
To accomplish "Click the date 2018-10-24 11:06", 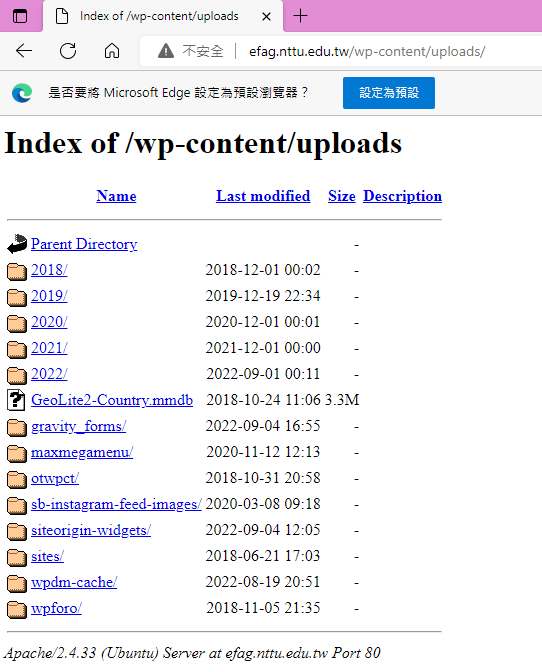I will [x=263, y=400].
